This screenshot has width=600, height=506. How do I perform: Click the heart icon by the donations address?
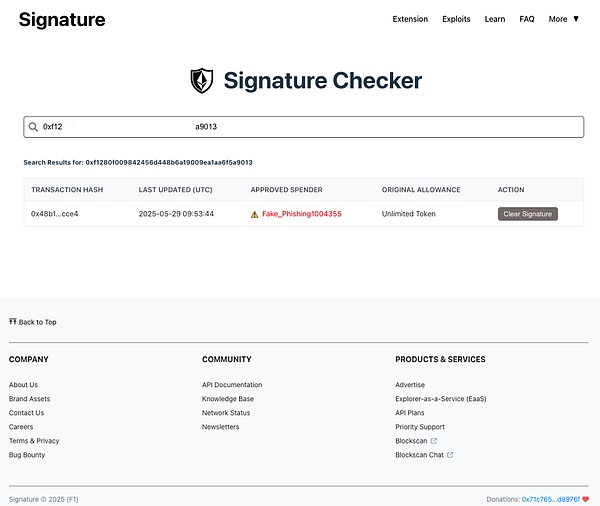pyautogui.click(x=585, y=498)
